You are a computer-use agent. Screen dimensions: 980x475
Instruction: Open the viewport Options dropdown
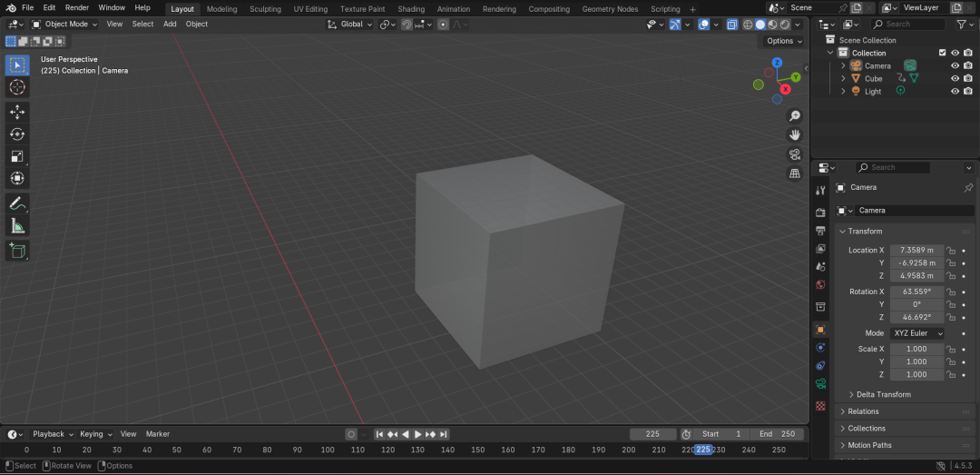point(784,41)
